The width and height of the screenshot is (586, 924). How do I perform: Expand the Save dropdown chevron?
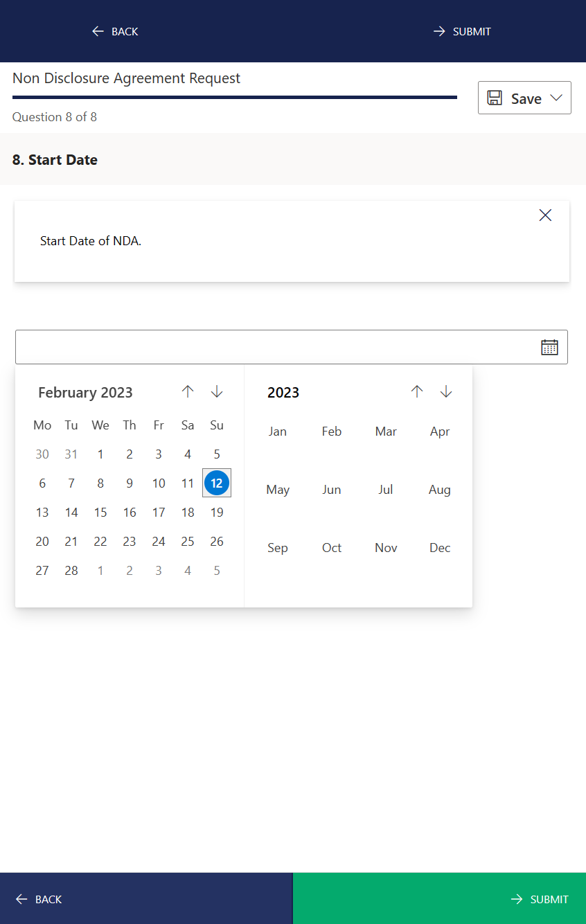pyautogui.click(x=556, y=98)
